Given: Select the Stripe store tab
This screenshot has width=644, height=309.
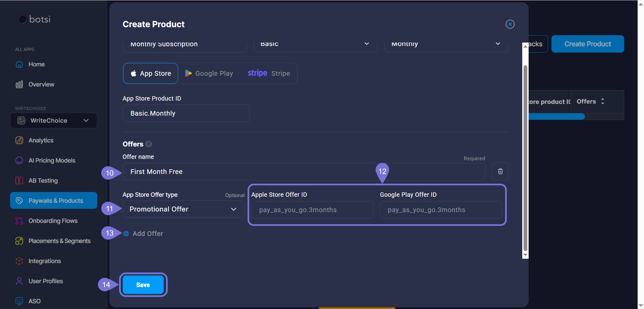Looking at the screenshot, I should tap(269, 73).
